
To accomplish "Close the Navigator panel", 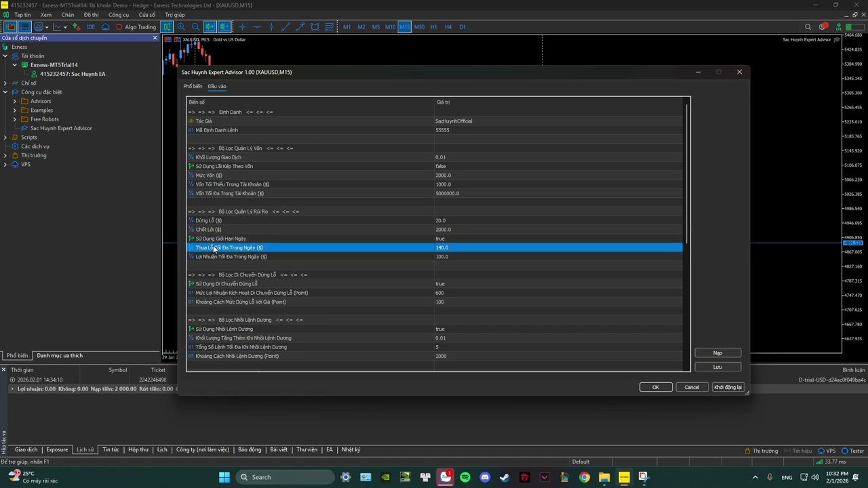I will 155,38.
